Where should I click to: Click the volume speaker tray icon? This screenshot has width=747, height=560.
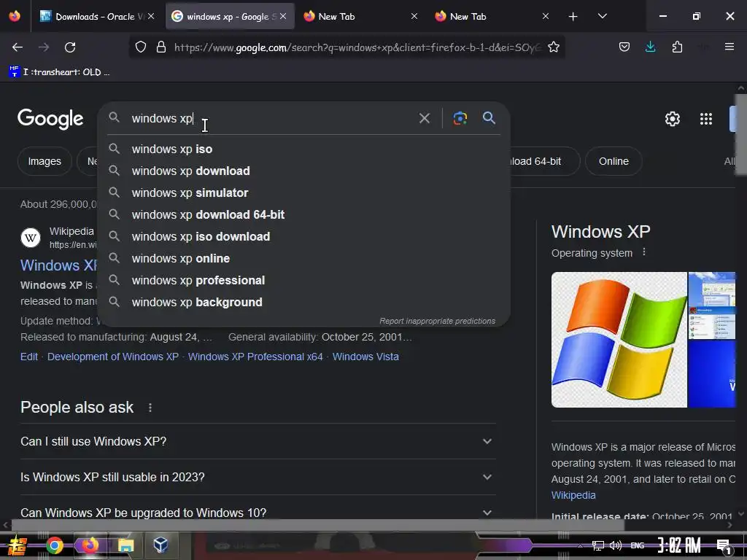pos(616,545)
